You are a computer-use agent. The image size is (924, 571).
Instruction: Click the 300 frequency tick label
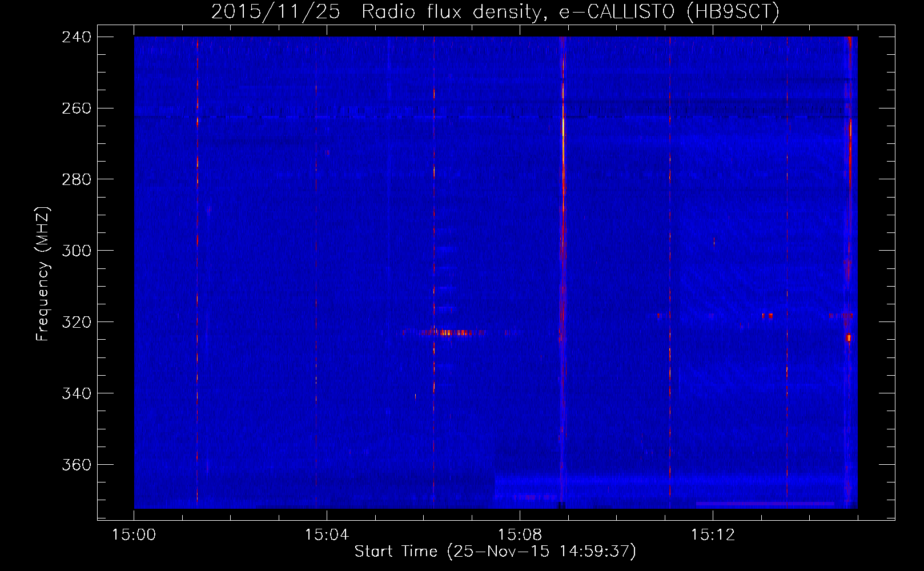coord(77,251)
